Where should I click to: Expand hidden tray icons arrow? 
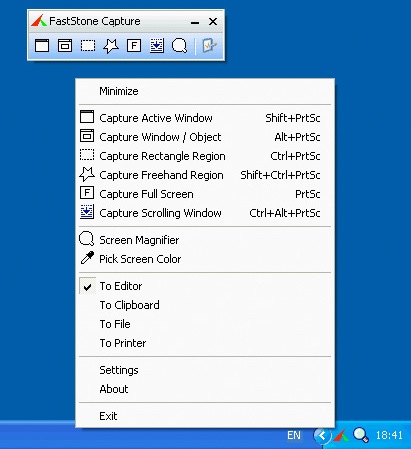coord(322,435)
